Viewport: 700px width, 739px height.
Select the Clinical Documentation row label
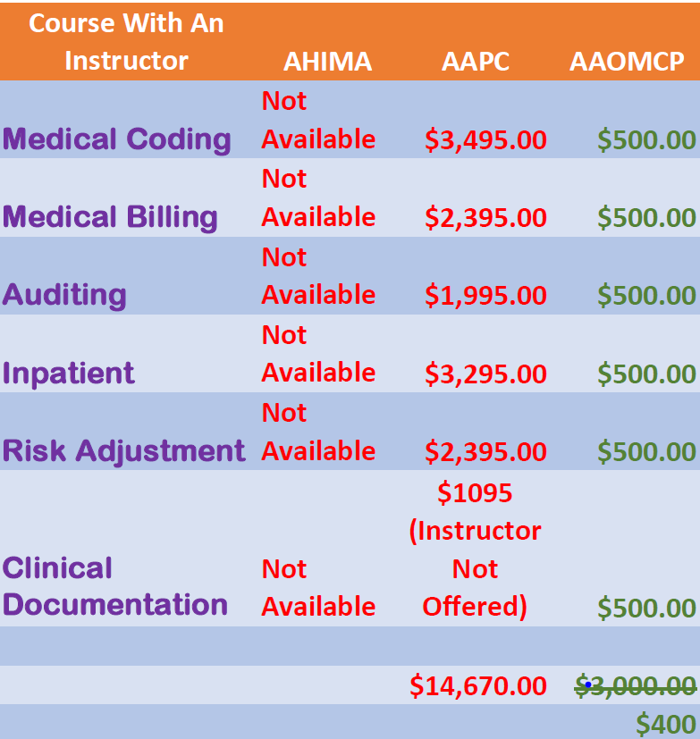pyautogui.click(x=115, y=586)
